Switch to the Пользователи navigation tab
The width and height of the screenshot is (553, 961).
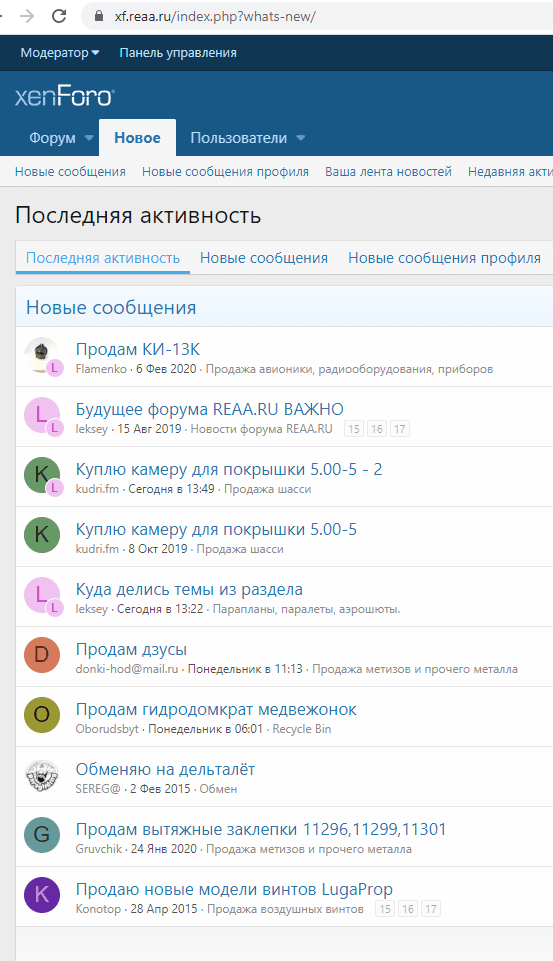[238, 138]
